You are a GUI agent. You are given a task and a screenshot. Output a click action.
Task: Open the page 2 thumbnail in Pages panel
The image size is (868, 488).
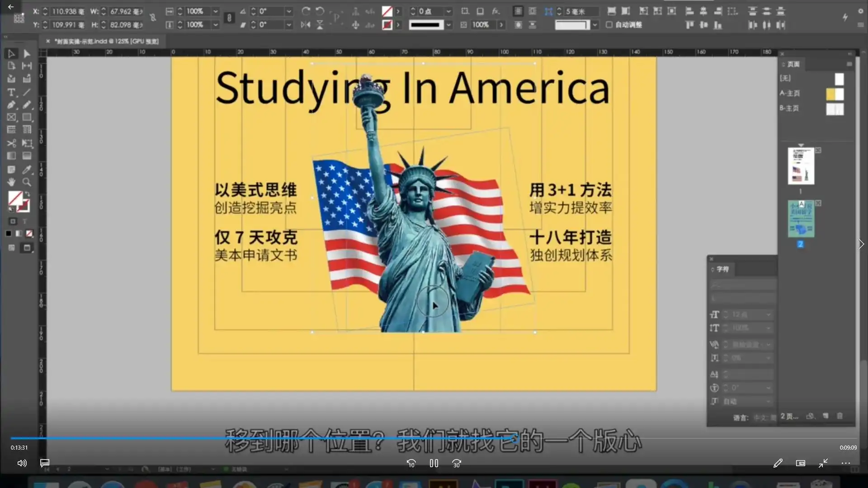pyautogui.click(x=801, y=219)
